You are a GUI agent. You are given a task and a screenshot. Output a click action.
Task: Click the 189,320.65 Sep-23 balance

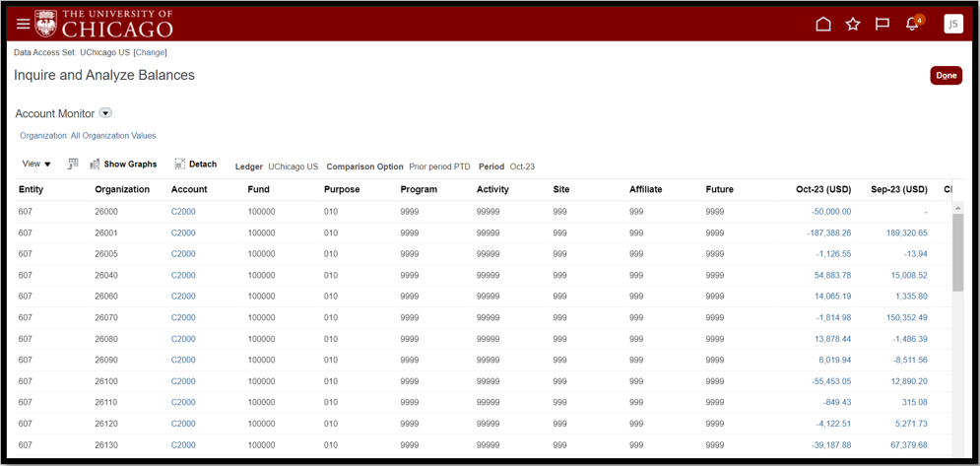tap(907, 233)
